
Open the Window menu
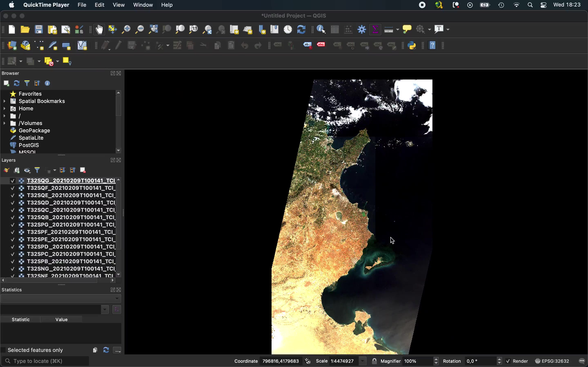click(x=143, y=5)
